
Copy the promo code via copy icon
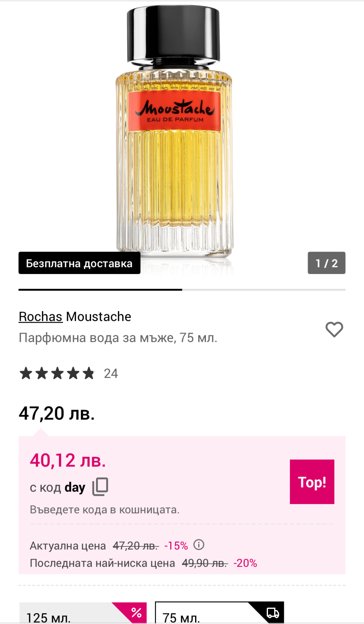(x=100, y=486)
